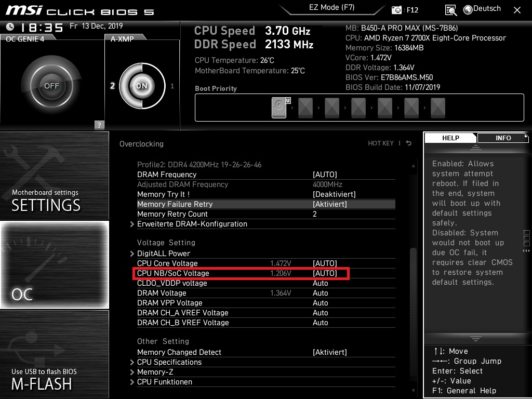Click the OC GENIE 4 tab label
The height and width of the screenshot is (399, 532).
coord(25,39)
